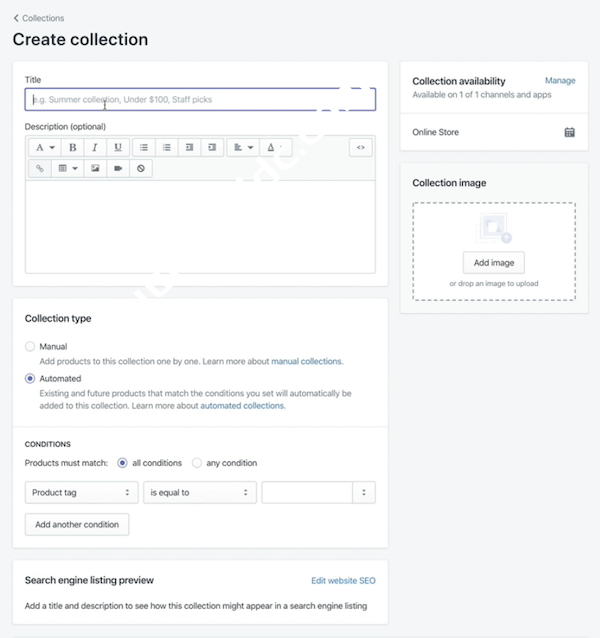Clear formatting in description editor
This screenshot has height=638, width=600.
(141, 169)
